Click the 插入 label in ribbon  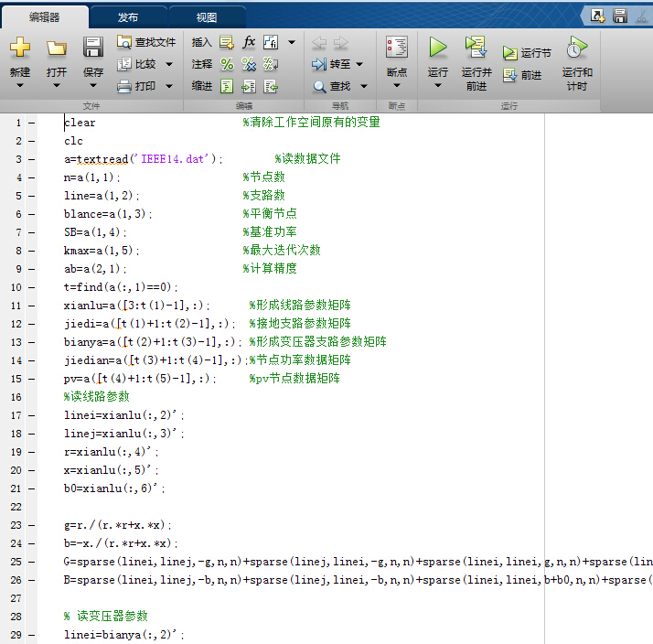202,42
